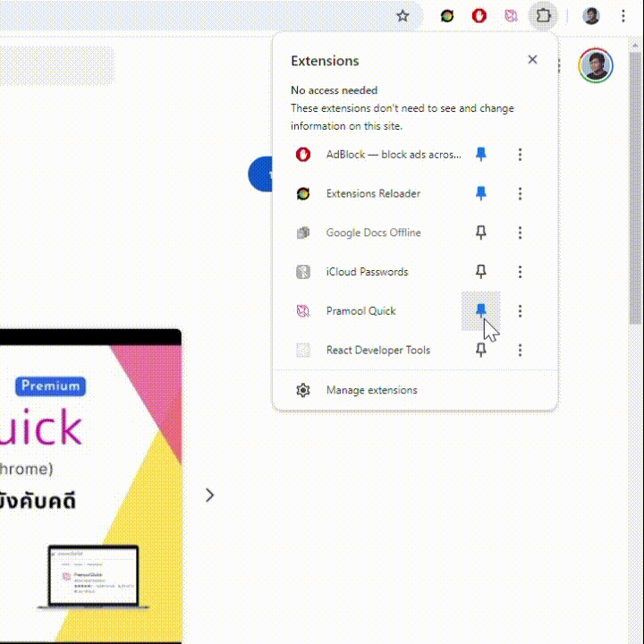Close the Extensions popup
The width and height of the screenshot is (644, 644).
(532, 60)
